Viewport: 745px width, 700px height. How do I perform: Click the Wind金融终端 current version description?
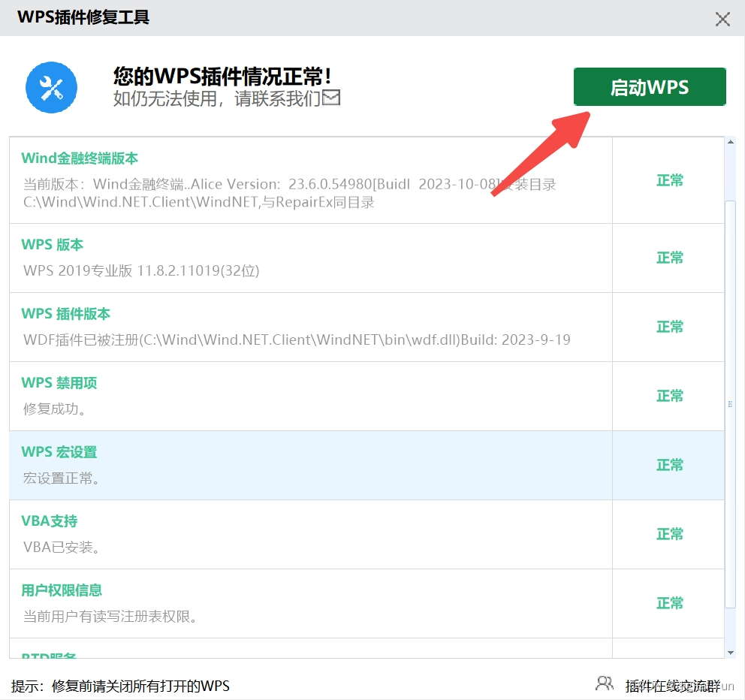point(289,193)
